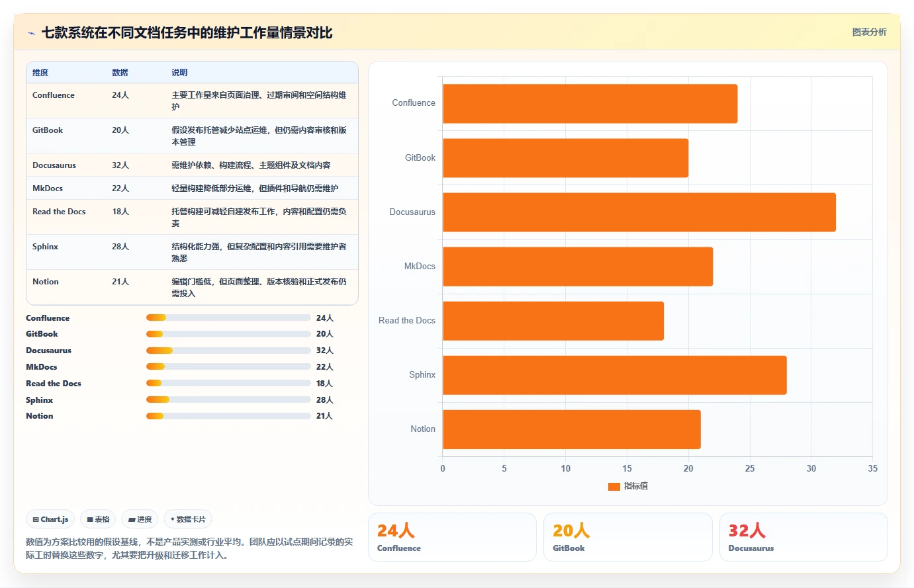Select the Chart.js chip
This screenshot has height=588, width=914.
click(50, 519)
